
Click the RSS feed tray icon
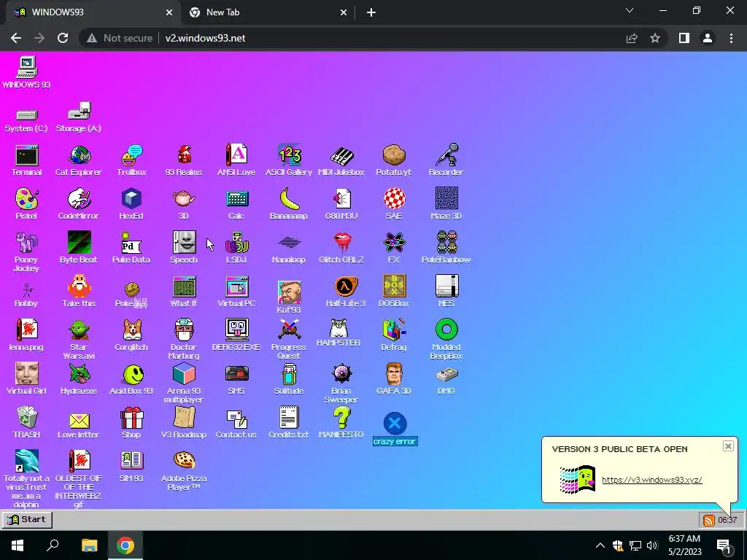709,521
